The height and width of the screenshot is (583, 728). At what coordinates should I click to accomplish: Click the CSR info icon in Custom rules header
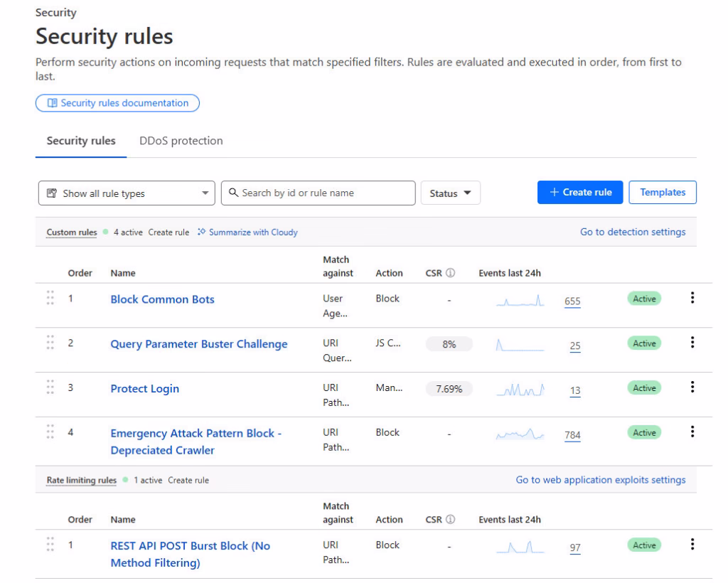click(450, 273)
